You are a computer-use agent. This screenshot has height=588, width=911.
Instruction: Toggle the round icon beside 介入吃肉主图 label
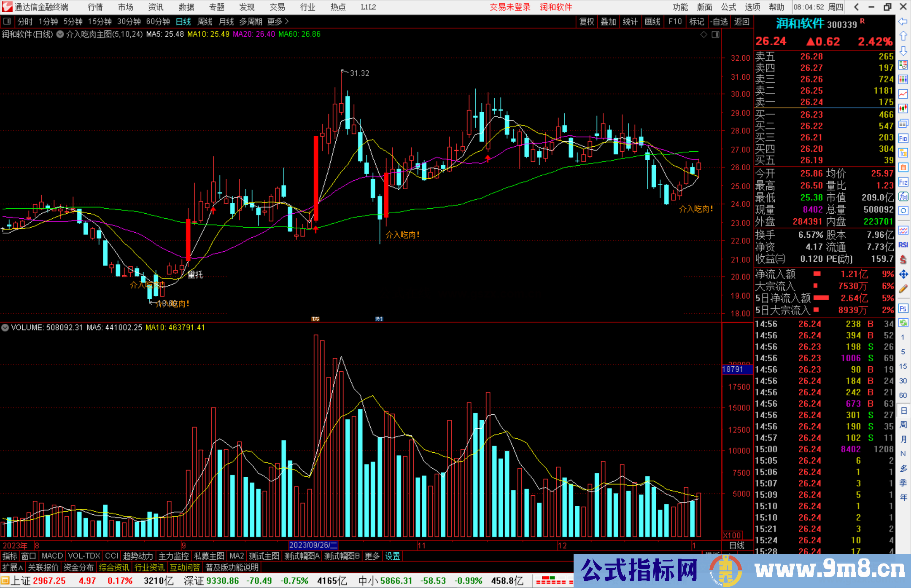point(60,34)
